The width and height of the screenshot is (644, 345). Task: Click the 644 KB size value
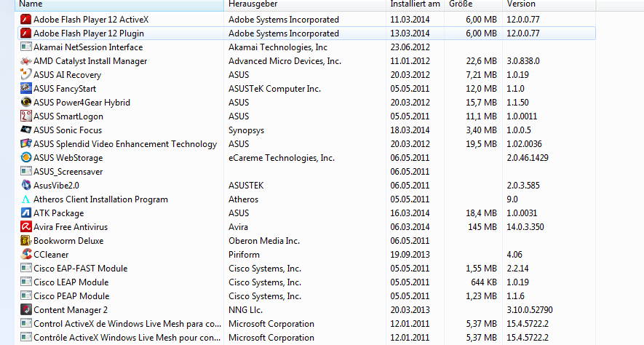(484, 282)
